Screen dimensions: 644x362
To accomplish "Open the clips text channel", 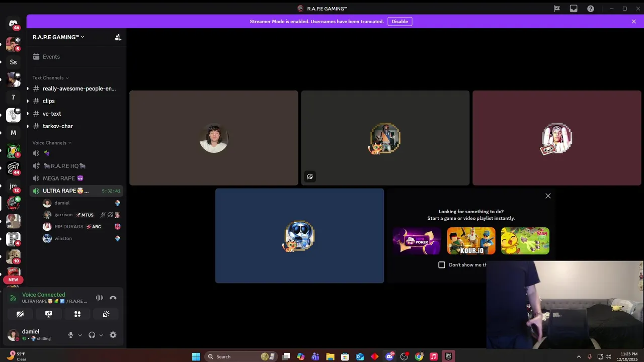I will pos(75,101).
